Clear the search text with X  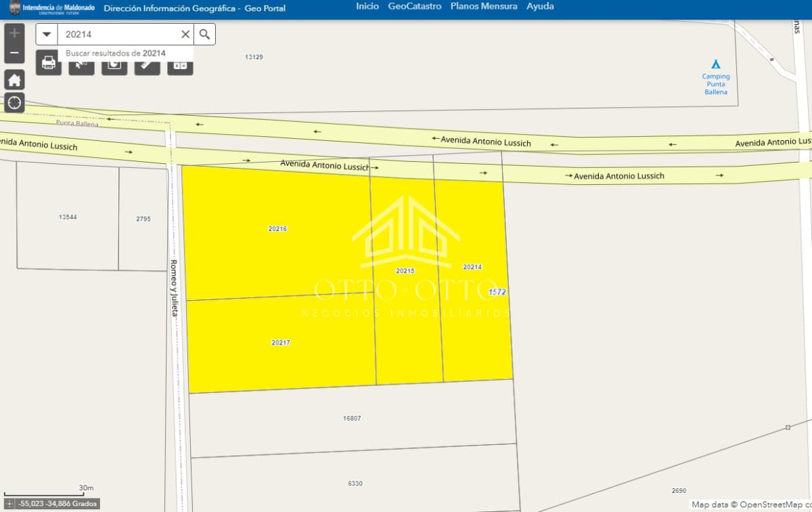185,35
